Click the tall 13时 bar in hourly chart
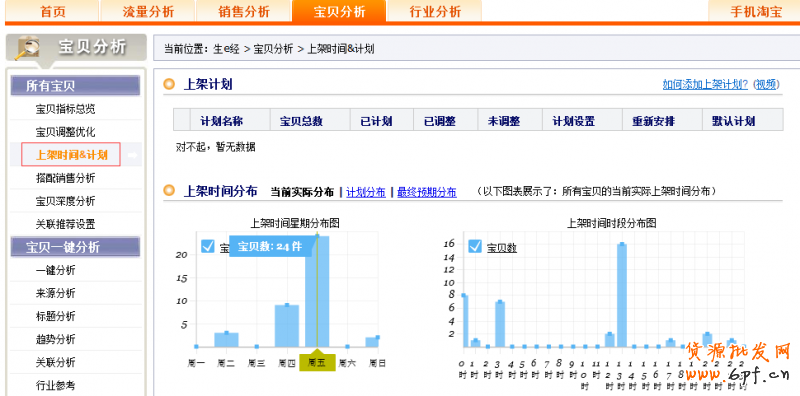 click(621, 296)
